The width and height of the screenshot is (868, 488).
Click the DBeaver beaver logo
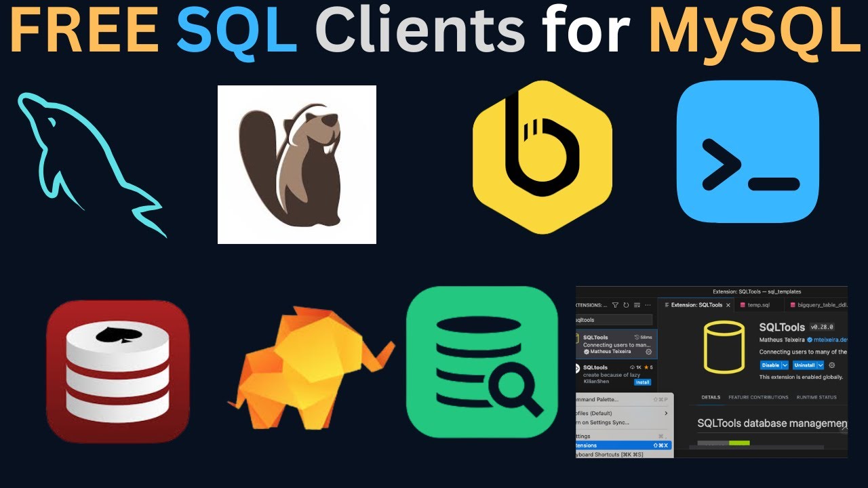(297, 164)
